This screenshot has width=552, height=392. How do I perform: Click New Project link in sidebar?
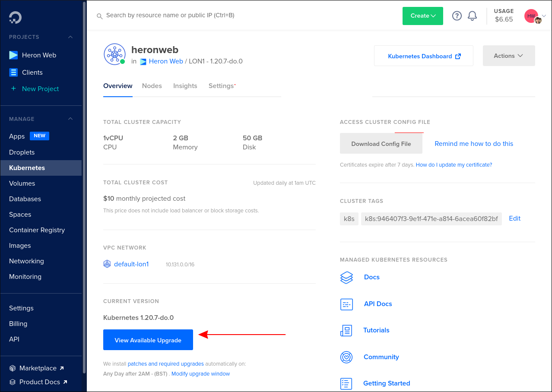tap(41, 89)
